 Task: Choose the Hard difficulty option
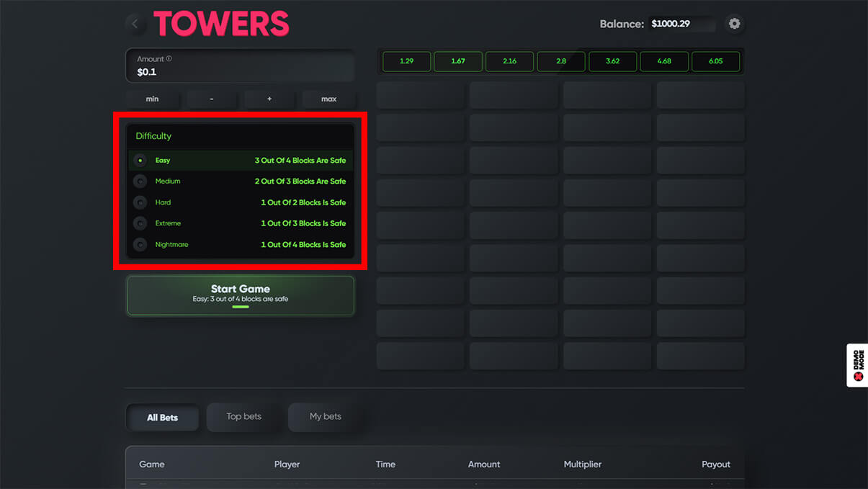[x=140, y=202]
